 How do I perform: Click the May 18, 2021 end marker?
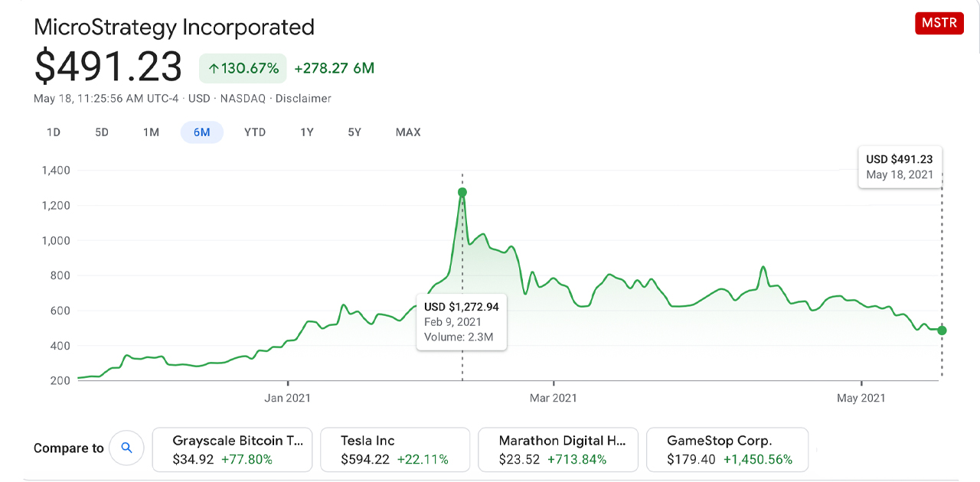pos(942,331)
